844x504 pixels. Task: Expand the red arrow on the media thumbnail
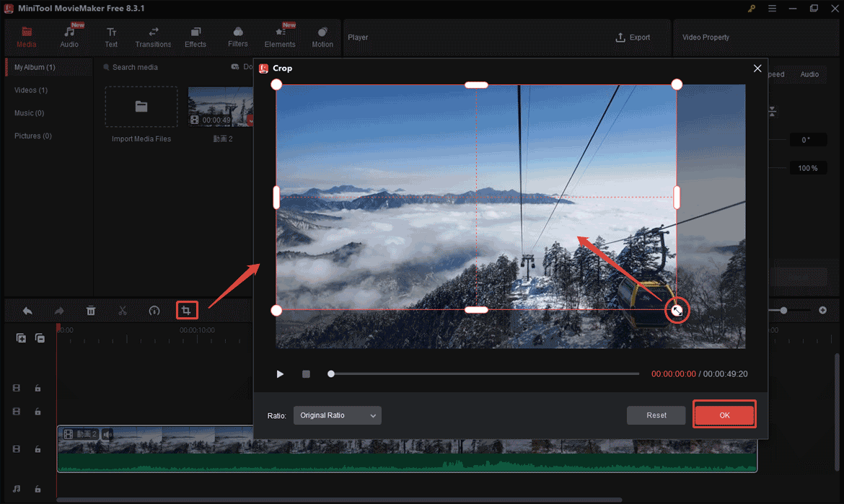click(250, 120)
